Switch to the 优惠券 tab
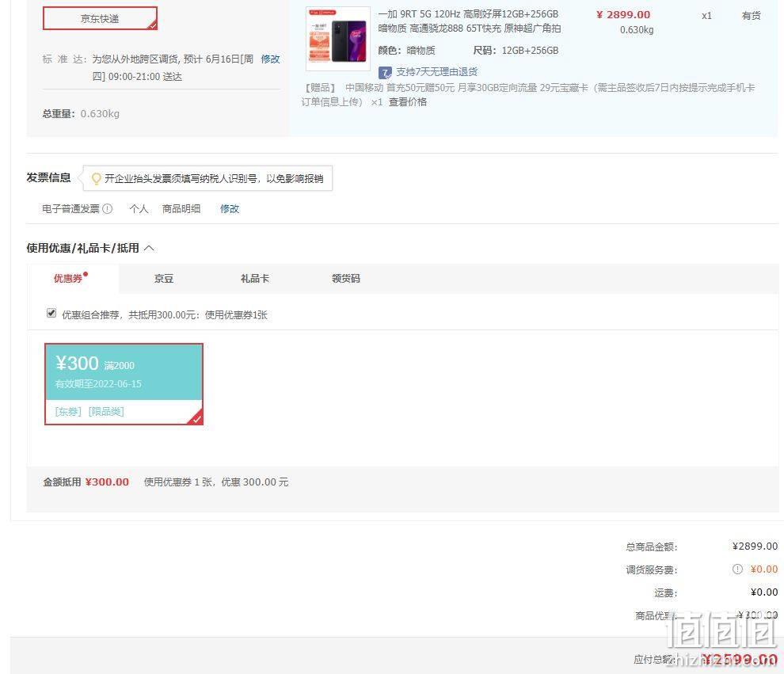Image resolution: width=784 pixels, height=674 pixels. tap(68, 279)
